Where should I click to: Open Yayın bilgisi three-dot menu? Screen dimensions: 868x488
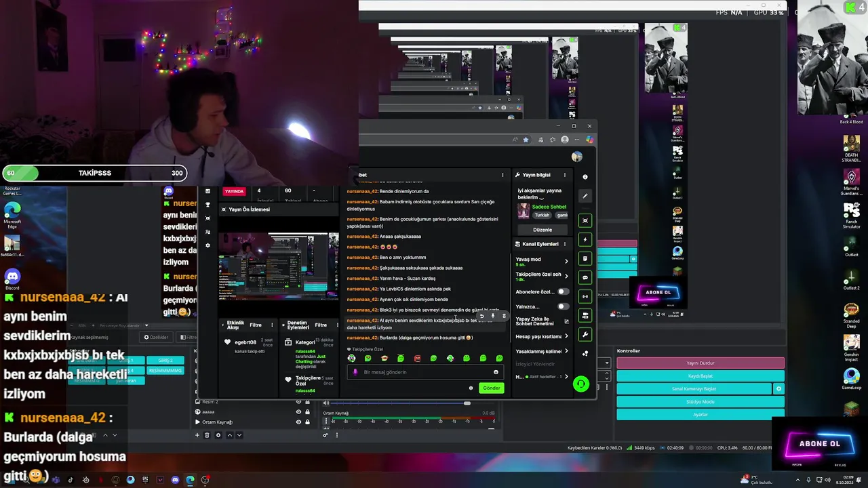tap(564, 175)
